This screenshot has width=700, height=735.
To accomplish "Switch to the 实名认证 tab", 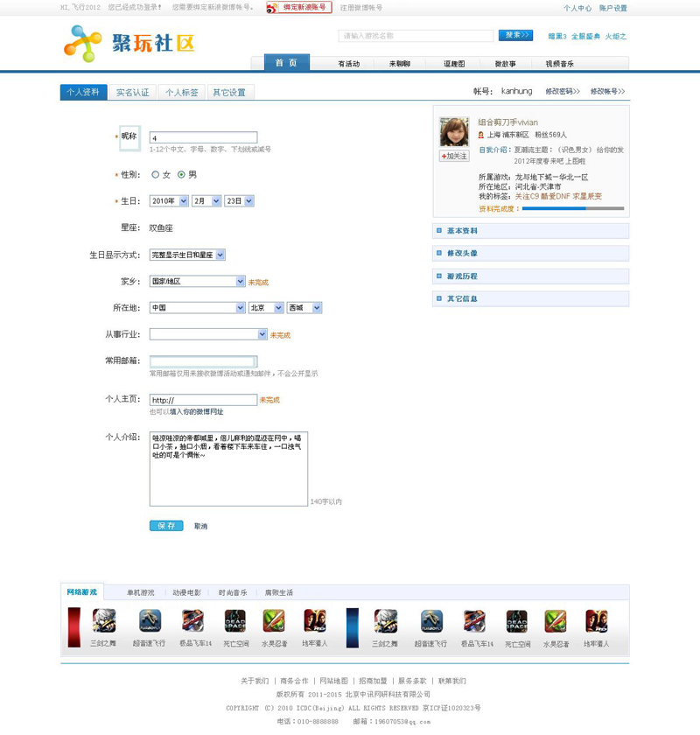I will 133,92.
